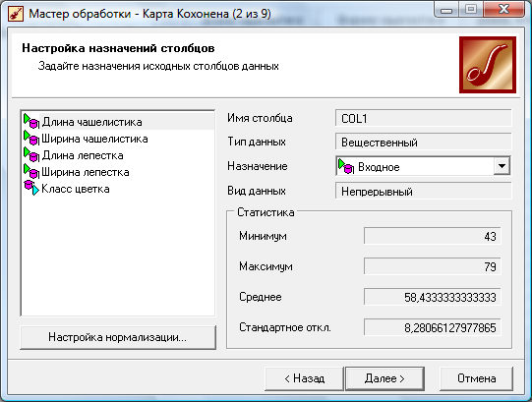The image size is (532, 402).
Task: Click the 'Минимум' label
Action: (263, 236)
